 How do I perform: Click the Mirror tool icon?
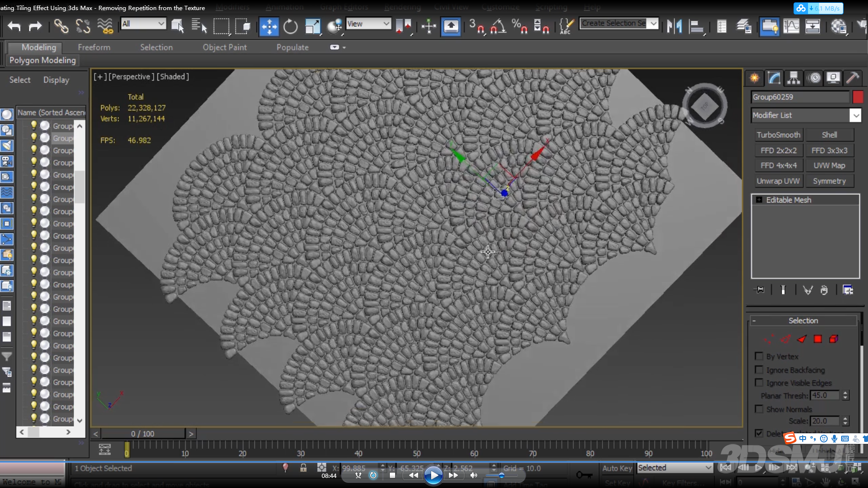675,26
